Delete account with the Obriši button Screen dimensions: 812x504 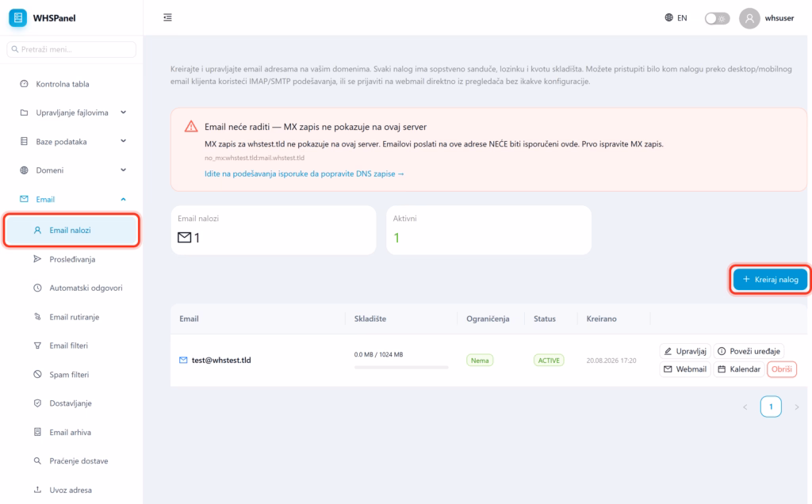tap(781, 369)
